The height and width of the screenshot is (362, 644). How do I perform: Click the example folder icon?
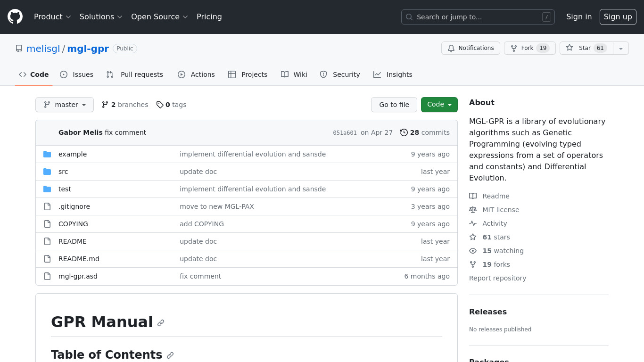47,154
